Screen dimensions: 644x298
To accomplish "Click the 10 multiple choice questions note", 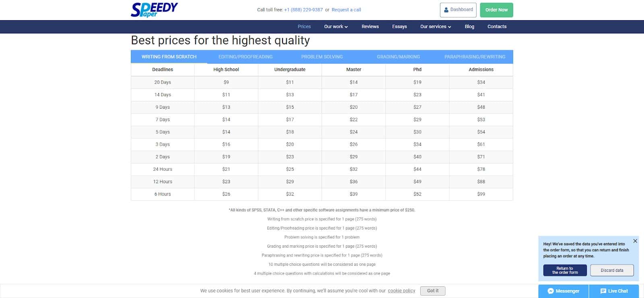I will coord(322,265).
